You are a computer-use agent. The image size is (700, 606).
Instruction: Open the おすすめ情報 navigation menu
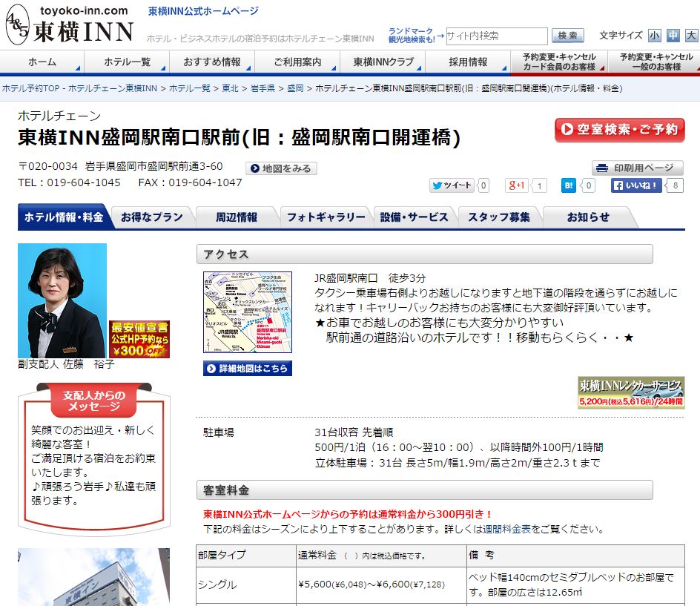click(x=211, y=62)
